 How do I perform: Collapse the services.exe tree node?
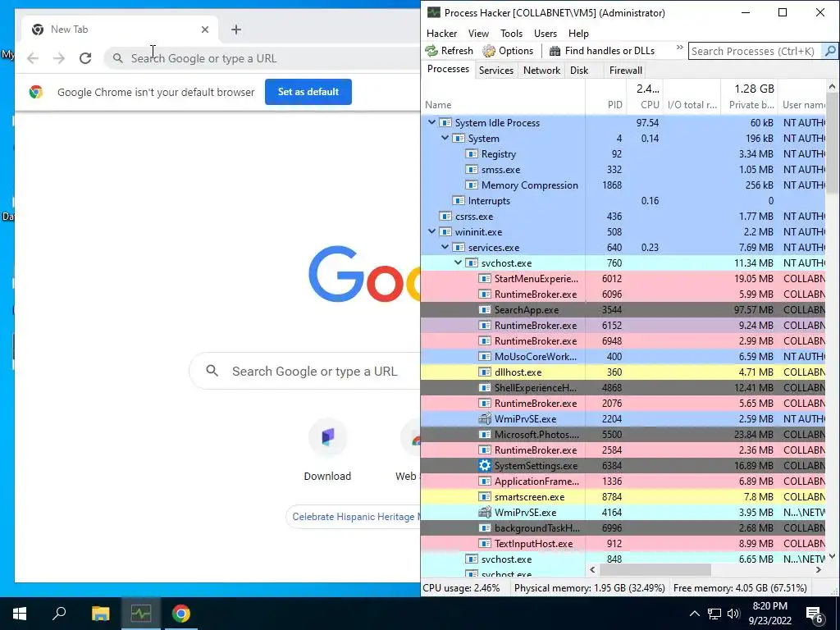[445, 248]
